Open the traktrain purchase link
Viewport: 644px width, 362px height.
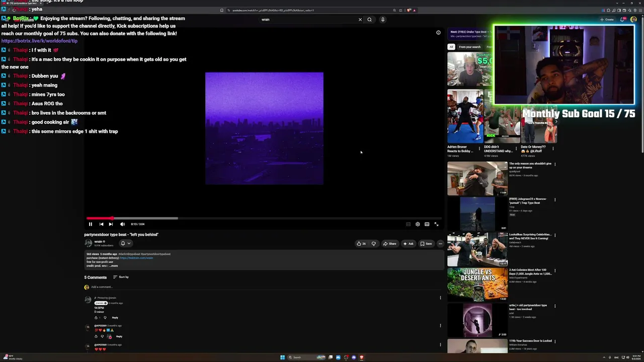pos(136,258)
